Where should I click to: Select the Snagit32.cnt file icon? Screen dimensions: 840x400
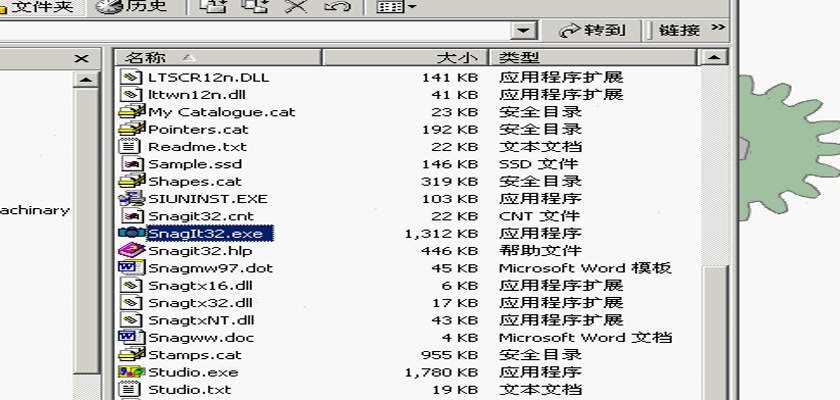click(x=132, y=216)
